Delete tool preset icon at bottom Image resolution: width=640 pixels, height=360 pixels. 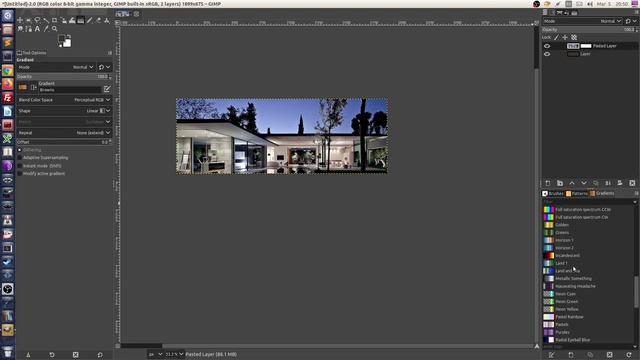(76, 355)
